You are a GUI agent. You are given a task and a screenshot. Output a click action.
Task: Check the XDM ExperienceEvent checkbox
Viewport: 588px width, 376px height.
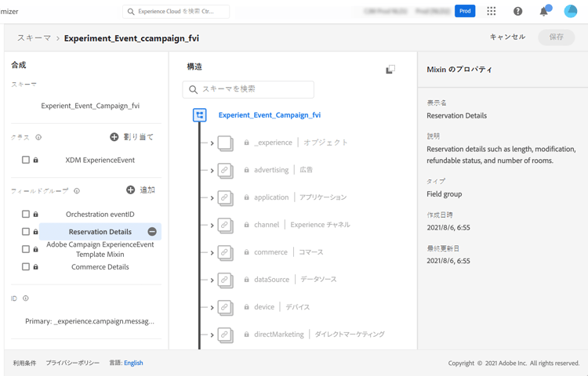point(26,160)
